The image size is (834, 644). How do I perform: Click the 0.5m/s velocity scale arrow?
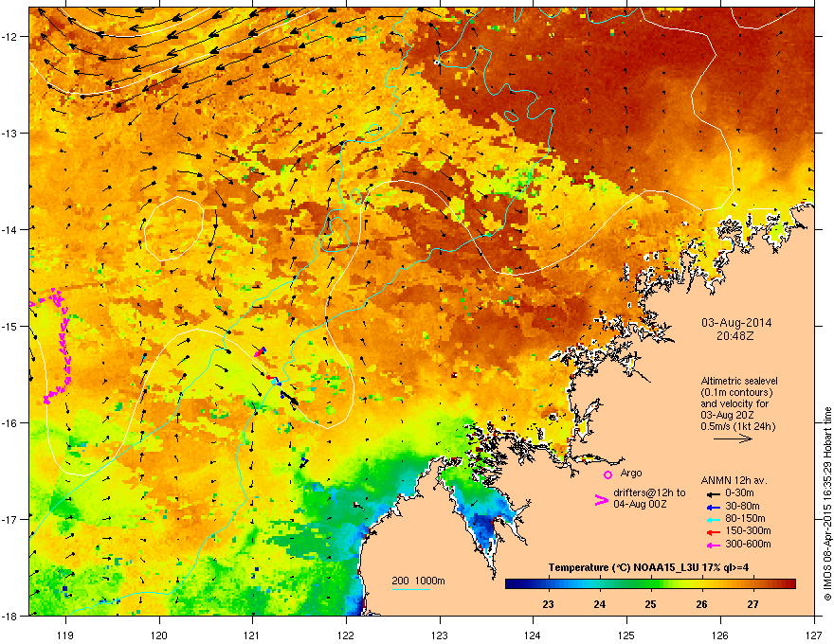point(733,438)
